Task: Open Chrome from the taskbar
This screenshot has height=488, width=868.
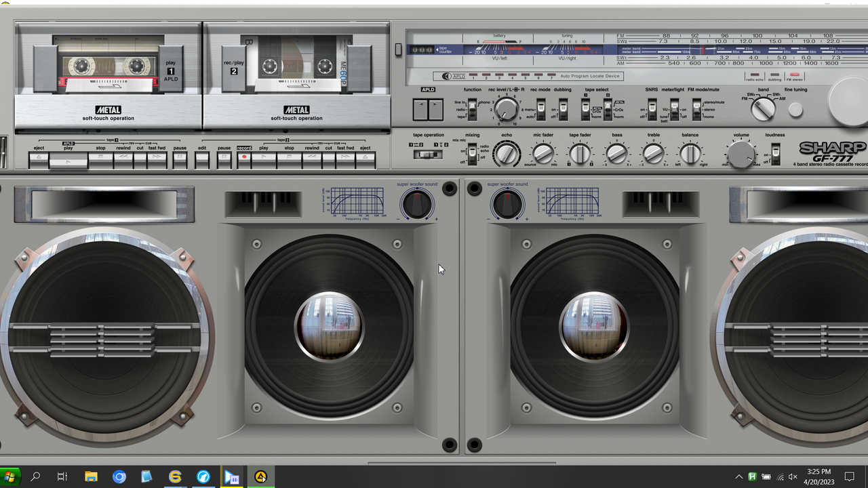Action: coord(119,476)
